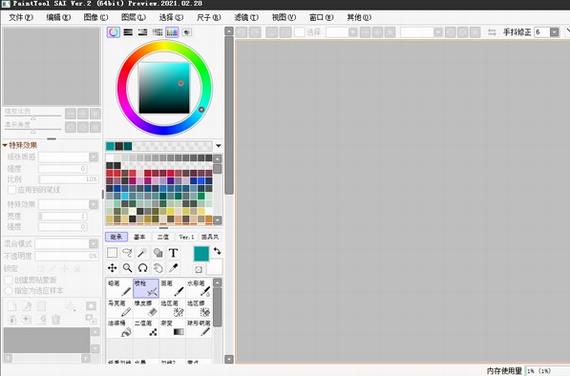Click the color panel scroll-up arrow
Screen dimensions: 570x376
[x=229, y=31]
